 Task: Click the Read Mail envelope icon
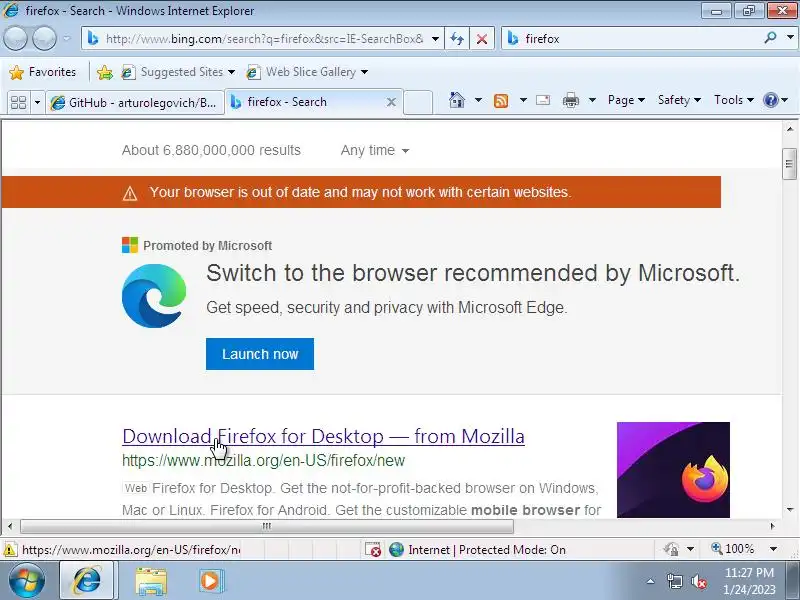pyautogui.click(x=543, y=100)
